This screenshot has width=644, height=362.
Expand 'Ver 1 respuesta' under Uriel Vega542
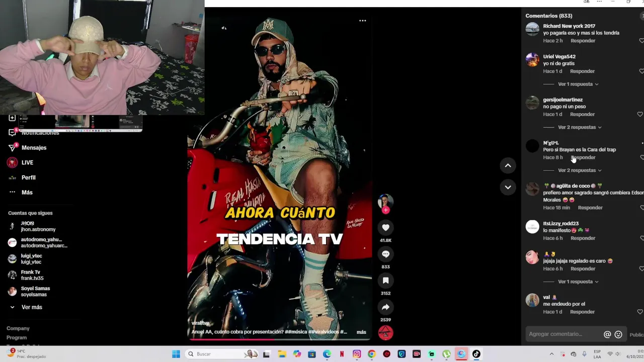pyautogui.click(x=578, y=84)
